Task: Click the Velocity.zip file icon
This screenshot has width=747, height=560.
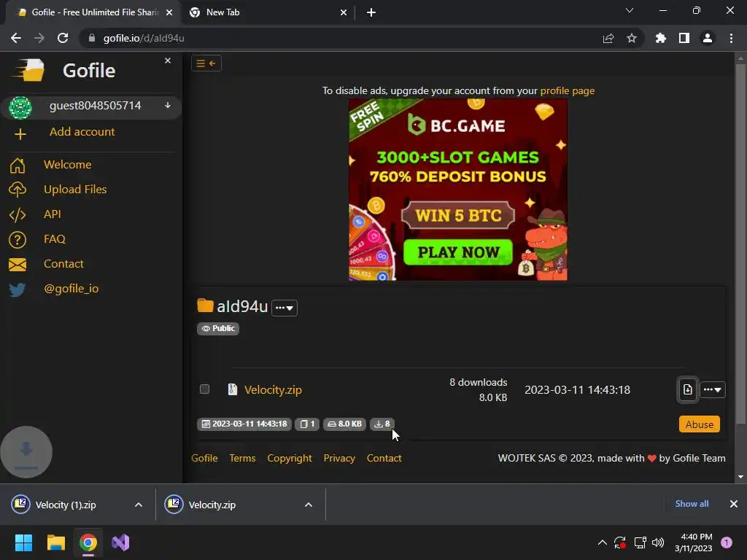Action: (x=233, y=389)
